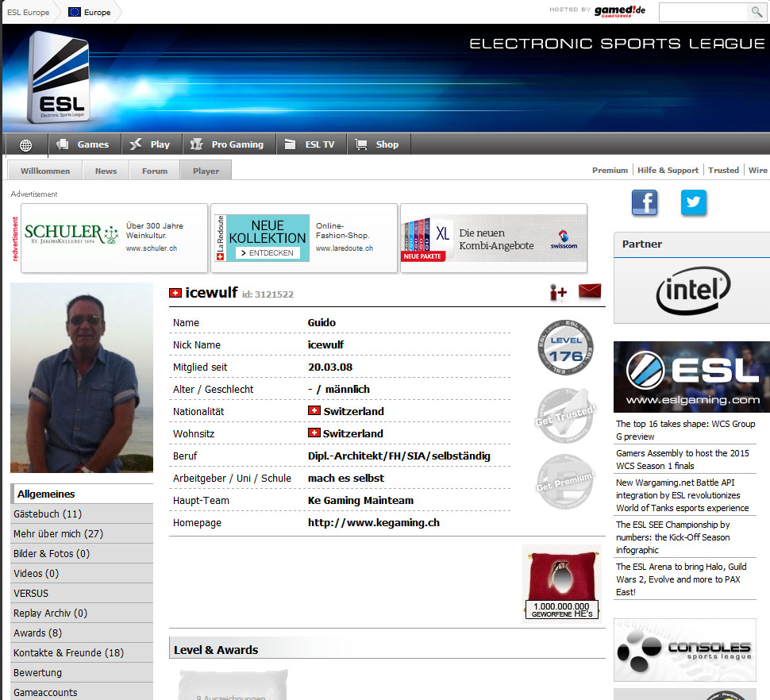Open Kontakte & Freunde (18)
Viewport: 770px width, 700px height.
click(82, 653)
